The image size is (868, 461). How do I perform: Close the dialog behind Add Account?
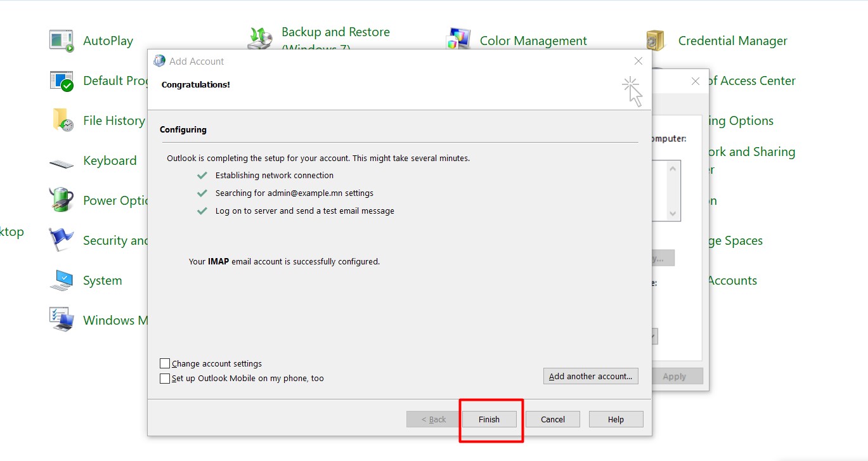pos(696,81)
